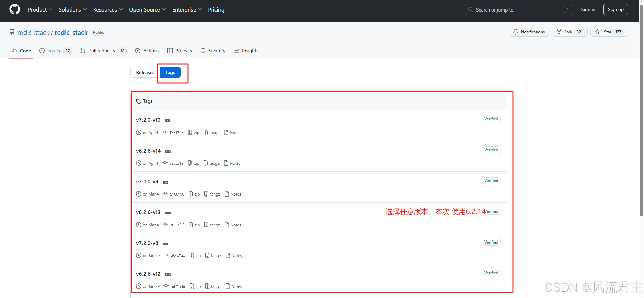Viewport: 644px width, 298px height.
Task: Open the Issues tab
Action: [x=55, y=51]
